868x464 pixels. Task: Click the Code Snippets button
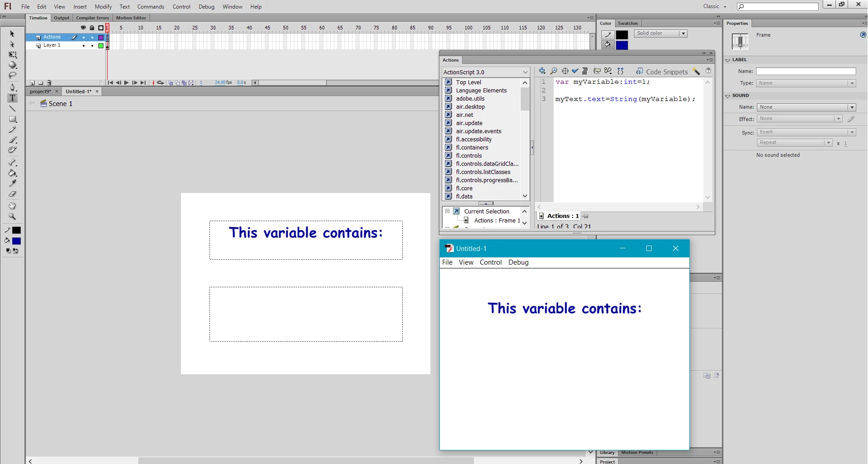pyautogui.click(x=662, y=72)
